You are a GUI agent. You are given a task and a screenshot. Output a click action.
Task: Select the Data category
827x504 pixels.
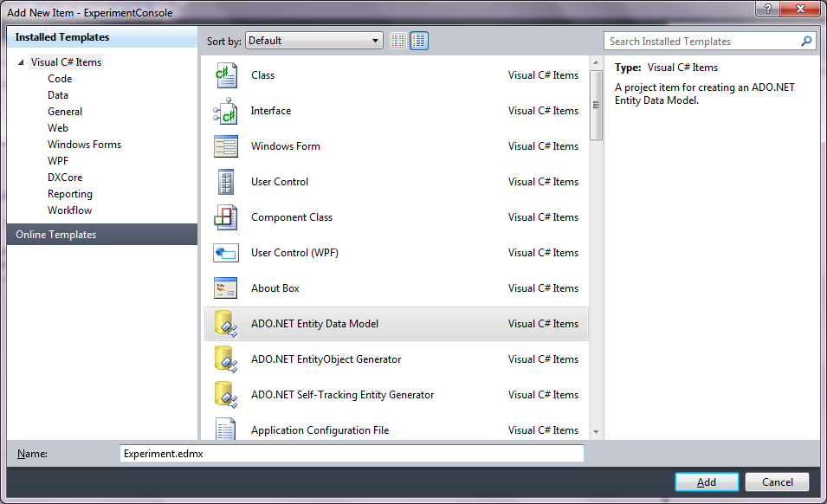pos(58,95)
